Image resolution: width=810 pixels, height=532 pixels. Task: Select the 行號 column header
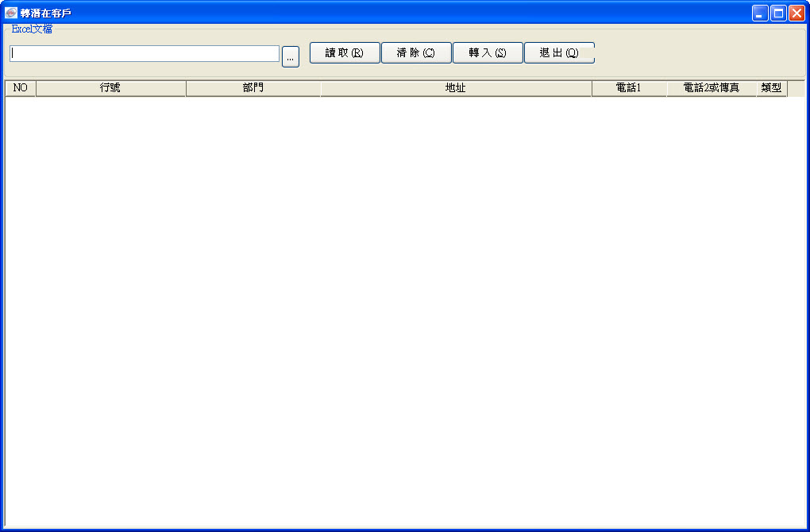(110, 88)
